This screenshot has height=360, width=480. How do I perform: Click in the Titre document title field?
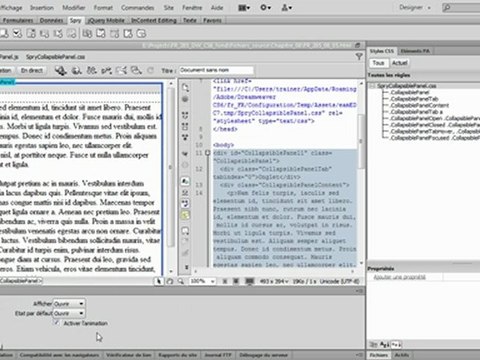(216, 70)
